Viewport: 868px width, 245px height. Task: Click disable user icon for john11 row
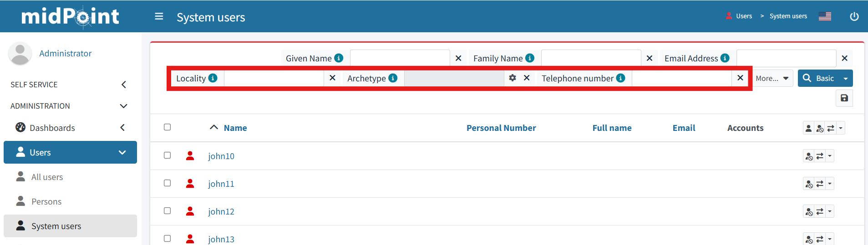(x=809, y=184)
